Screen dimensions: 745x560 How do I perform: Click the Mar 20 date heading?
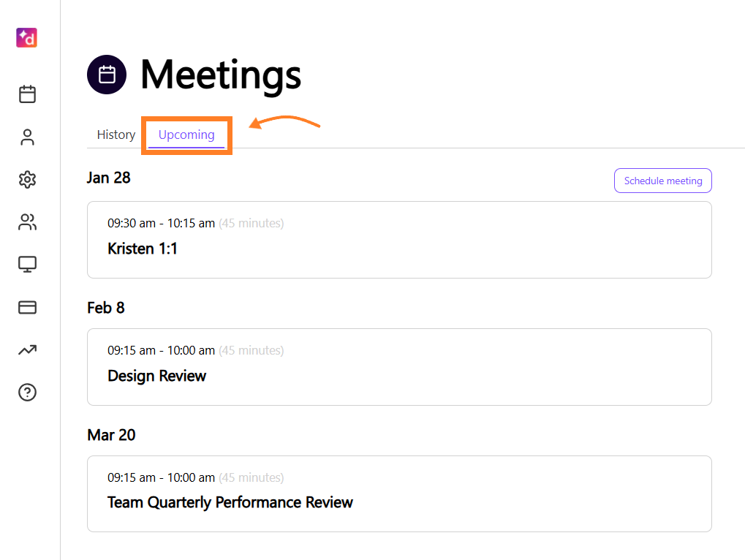coord(111,435)
